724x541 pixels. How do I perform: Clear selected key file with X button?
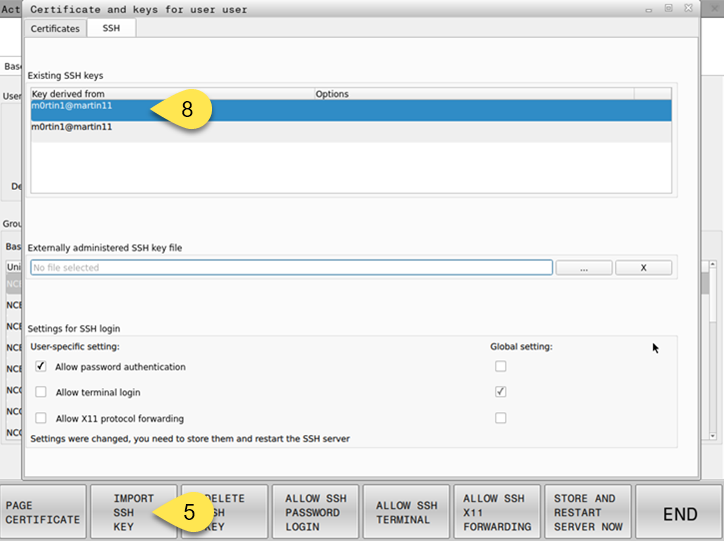click(643, 268)
